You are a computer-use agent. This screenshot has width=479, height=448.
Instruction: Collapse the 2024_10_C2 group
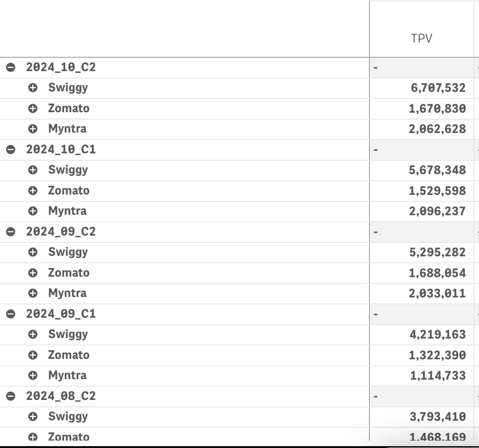(11, 67)
